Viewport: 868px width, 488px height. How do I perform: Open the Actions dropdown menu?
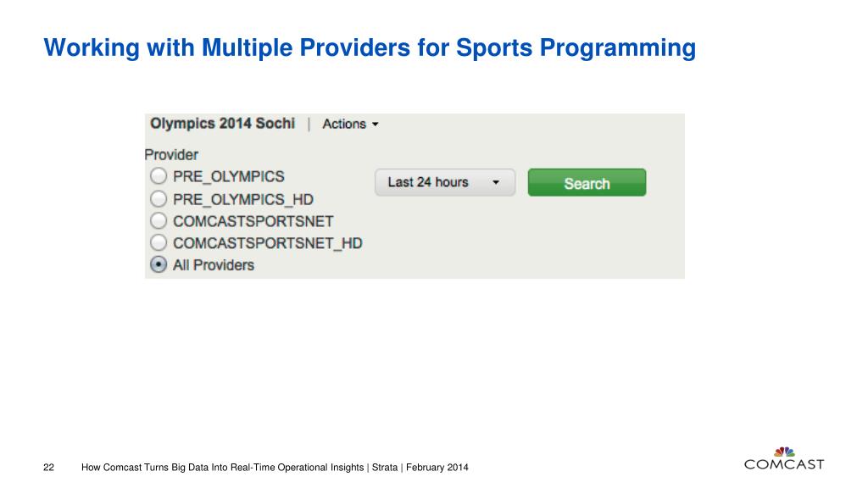click(350, 124)
